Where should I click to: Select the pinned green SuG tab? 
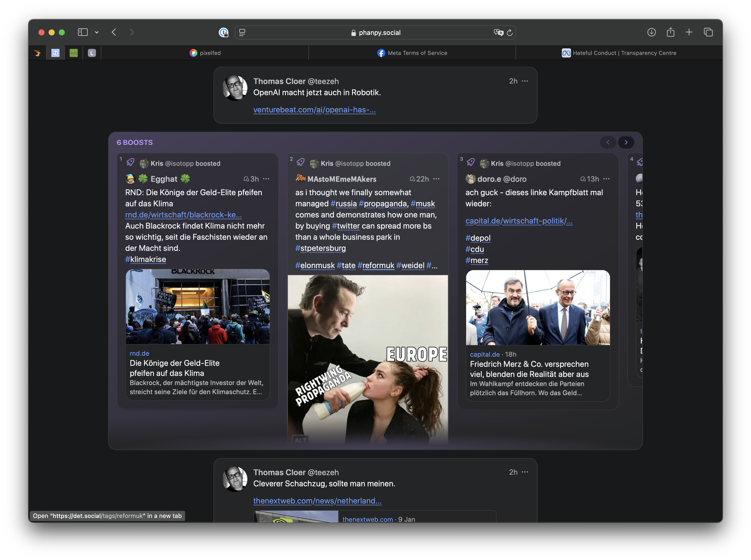(74, 53)
